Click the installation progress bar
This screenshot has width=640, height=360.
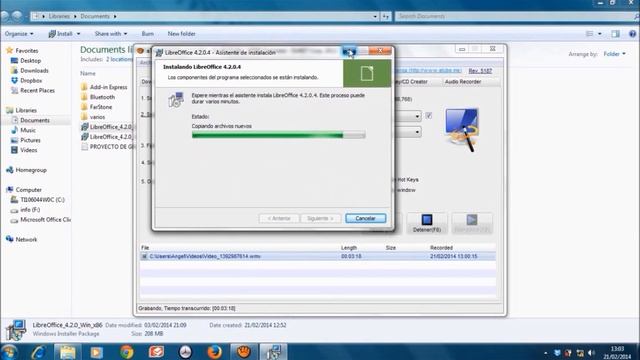[278, 135]
